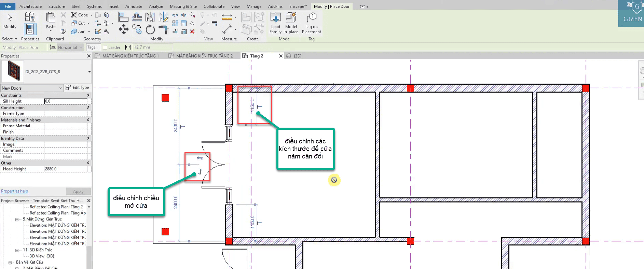Viewport: 644px width, 269px height.
Task: Open the Horizontal tag orientation dropdown
Action: coord(70,47)
